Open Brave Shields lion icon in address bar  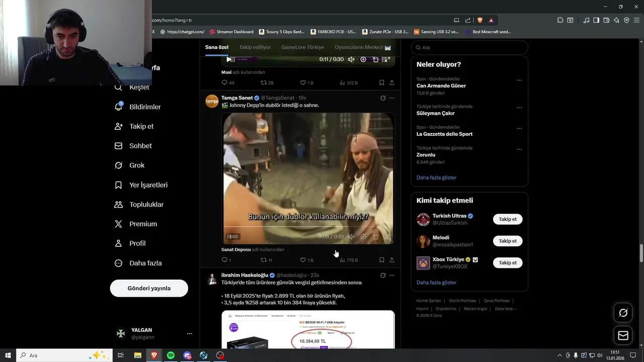point(480,20)
